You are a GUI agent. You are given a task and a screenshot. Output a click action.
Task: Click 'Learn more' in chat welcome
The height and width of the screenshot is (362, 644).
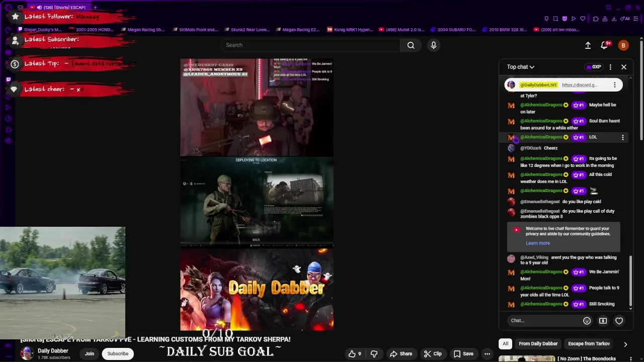tap(538, 243)
